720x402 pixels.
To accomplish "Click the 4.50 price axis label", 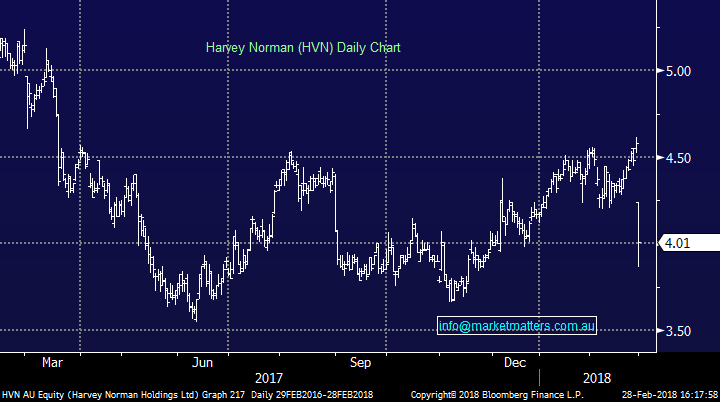I will pos(678,159).
